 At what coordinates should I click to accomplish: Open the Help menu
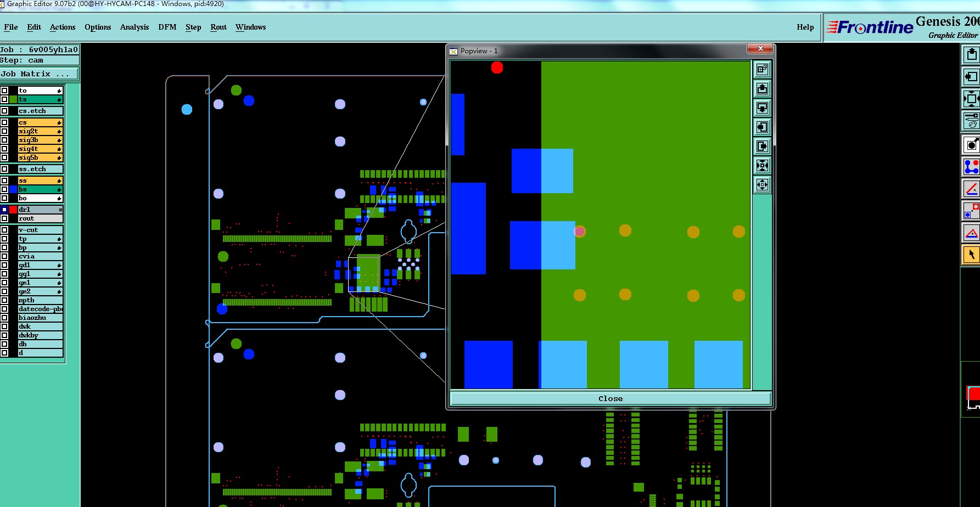pyautogui.click(x=805, y=27)
